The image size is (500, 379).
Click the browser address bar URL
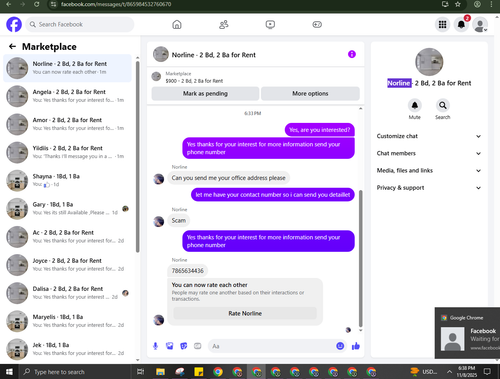116,4
